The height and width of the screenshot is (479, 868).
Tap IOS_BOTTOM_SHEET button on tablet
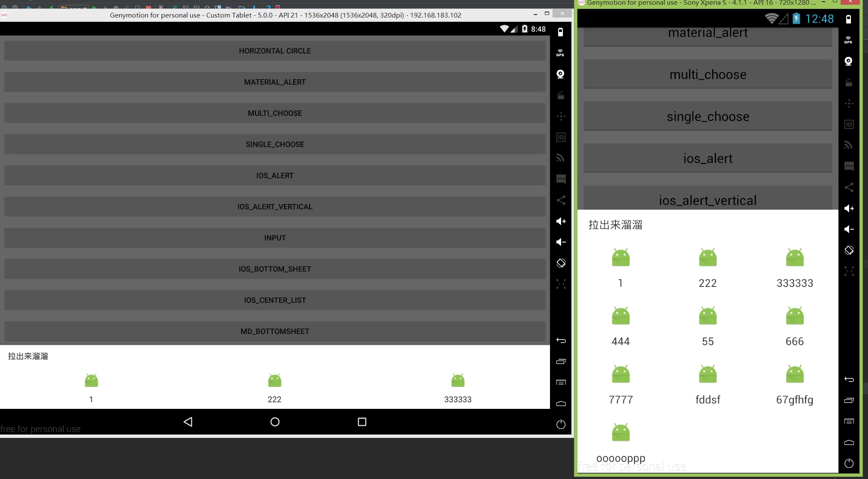pyautogui.click(x=275, y=269)
